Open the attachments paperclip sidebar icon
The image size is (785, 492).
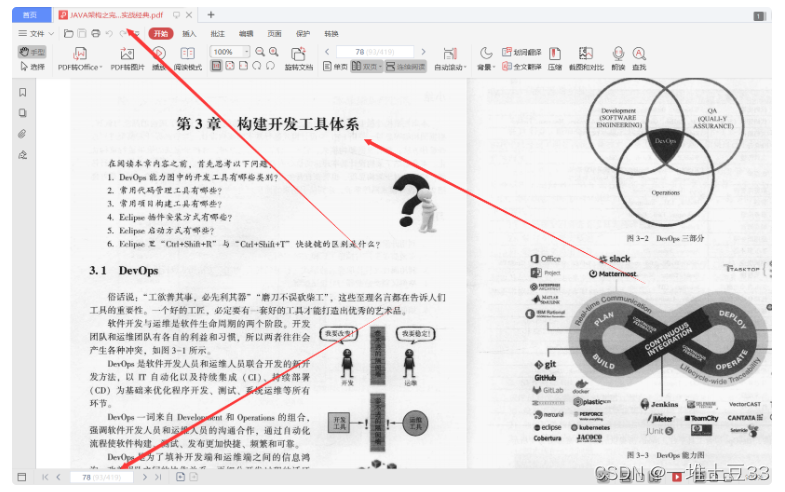click(23, 134)
